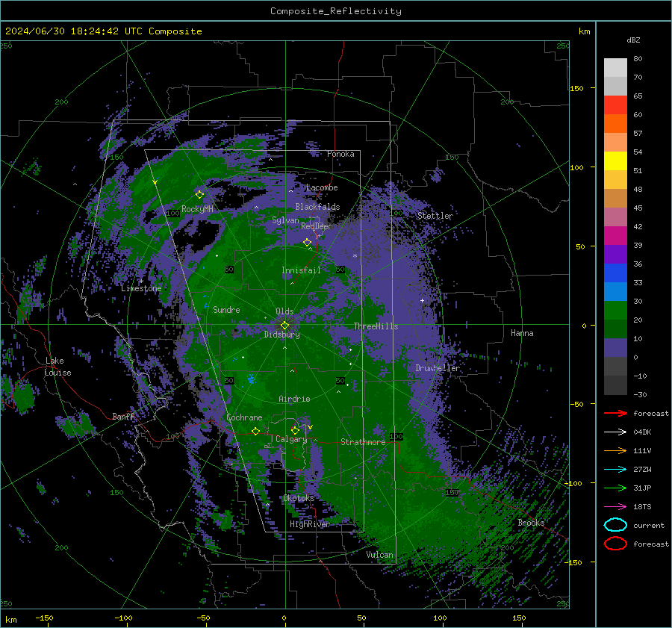Click the HighRiver town label

click(309, 524)
